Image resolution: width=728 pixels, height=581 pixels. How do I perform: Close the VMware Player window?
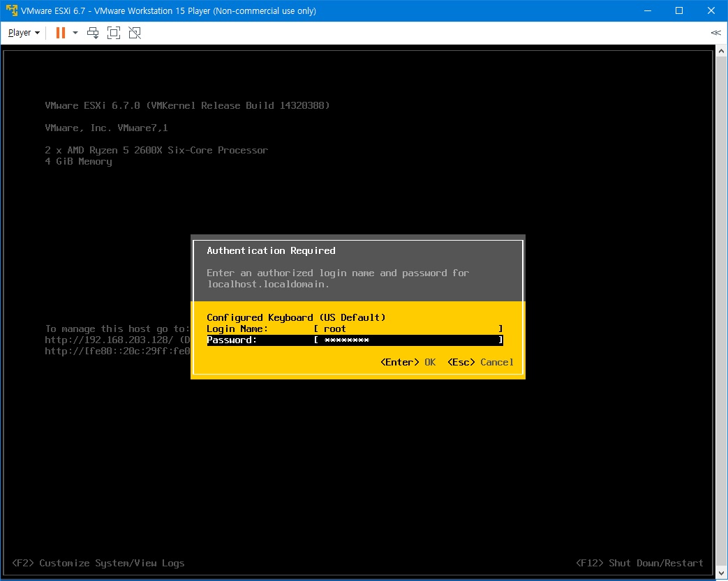[711, 10]
